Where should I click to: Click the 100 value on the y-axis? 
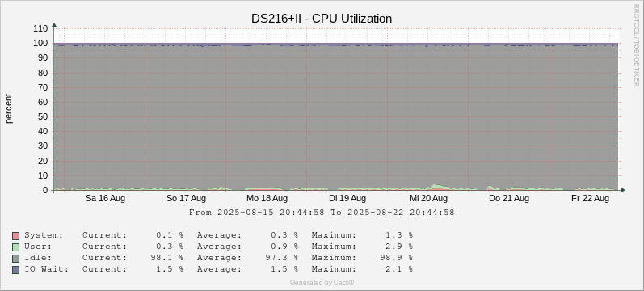[41, 43]
